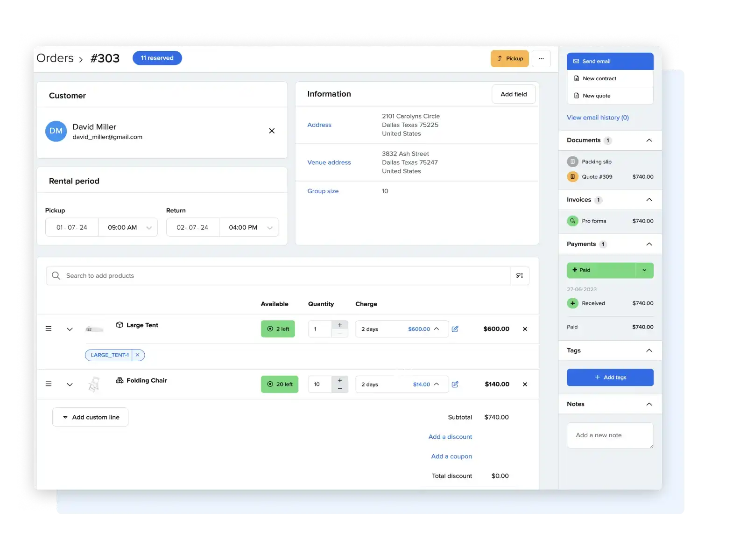Image resolution: width=747 pixels, height=560 pixels.
Task: Edit the Folding Chair charge via pencil icon
Action: pyautogui.click(x=456, y=384)
